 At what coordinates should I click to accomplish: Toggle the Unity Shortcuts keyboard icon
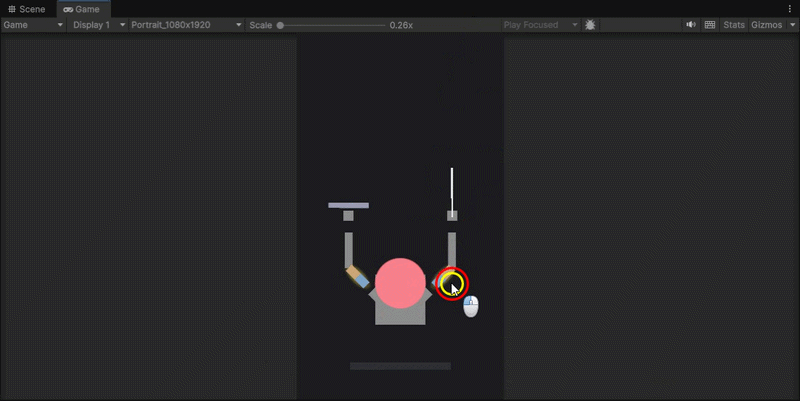pos(710,25)
